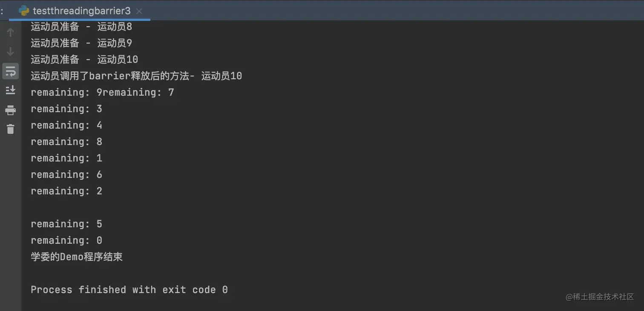The image size is (644, 311).
Task: Select the testthreadingbarrier3 run tab
Action: coord(81,11)
